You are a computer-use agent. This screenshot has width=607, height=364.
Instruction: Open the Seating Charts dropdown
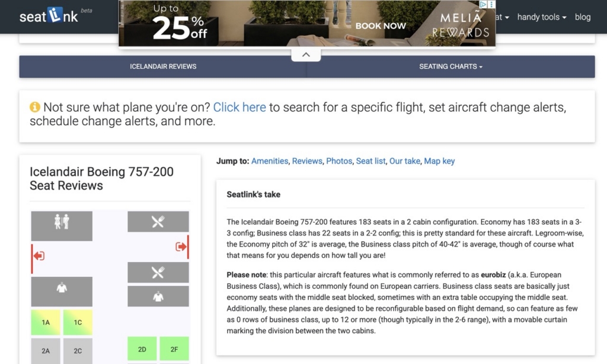[x=451, y=66]
